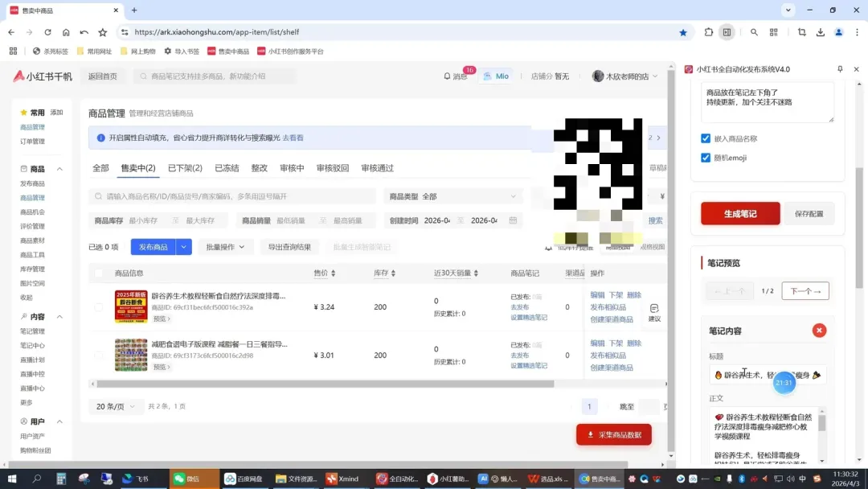Remove note content with red X button
Image resolution: width=868 pixels, height=489 pixels.
click(x=819, y=331)
